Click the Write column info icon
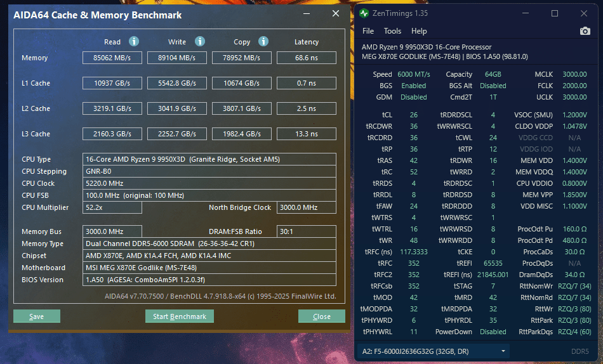Viewport: 603px width, 364px height. (199, 41)
